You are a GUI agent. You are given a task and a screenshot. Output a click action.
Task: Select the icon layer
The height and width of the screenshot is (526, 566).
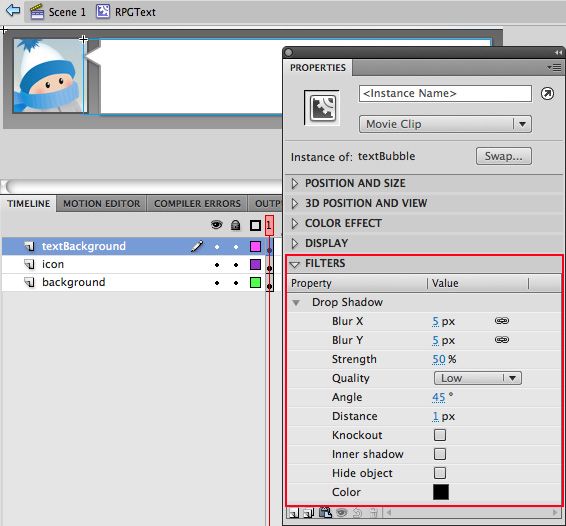(x=134, y=264)
